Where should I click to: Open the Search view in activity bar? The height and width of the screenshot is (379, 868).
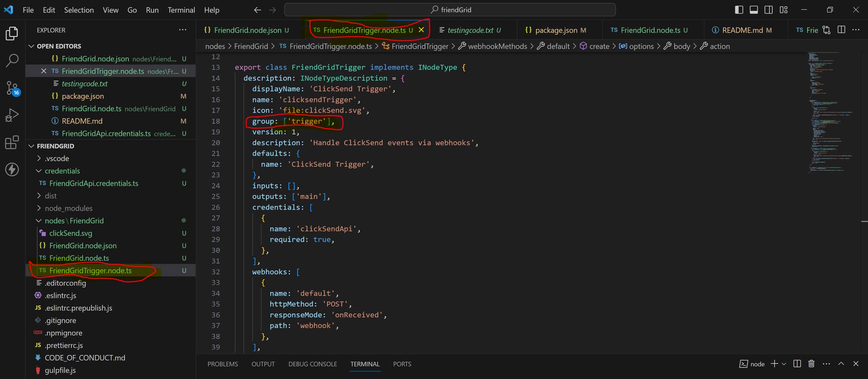coord(12,61)
